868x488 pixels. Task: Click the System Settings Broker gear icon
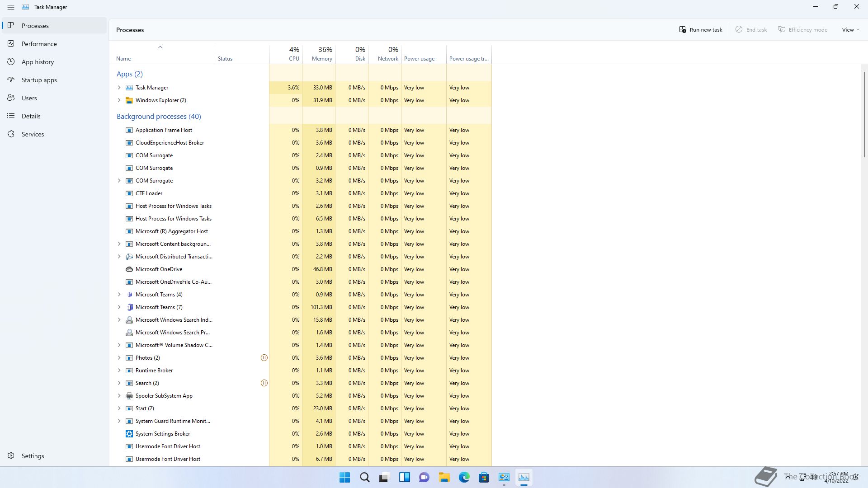129,434
